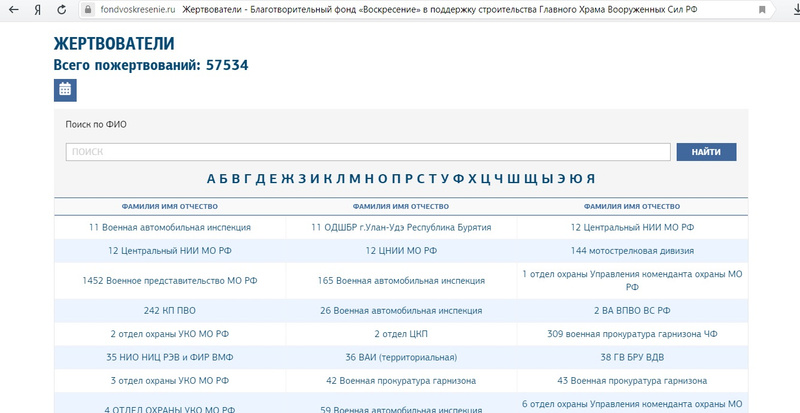
Task: Open Yandex home via the Я icon
Action: [38, 9]
